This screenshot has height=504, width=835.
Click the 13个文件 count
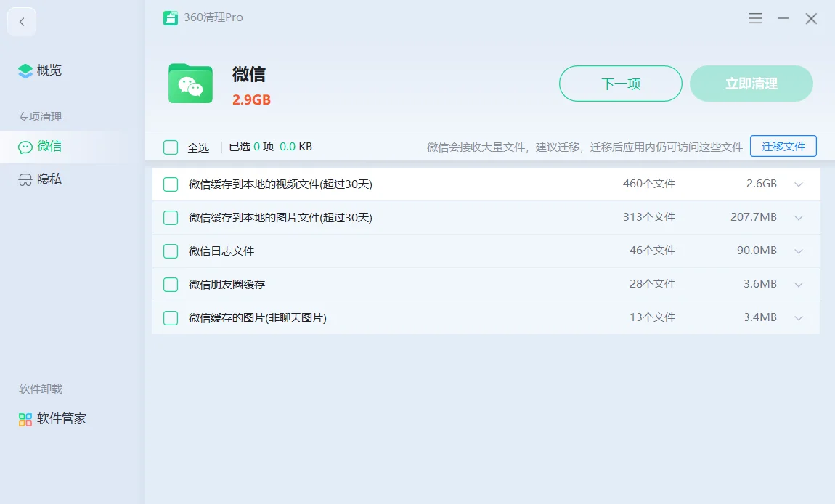pos(652,317)
